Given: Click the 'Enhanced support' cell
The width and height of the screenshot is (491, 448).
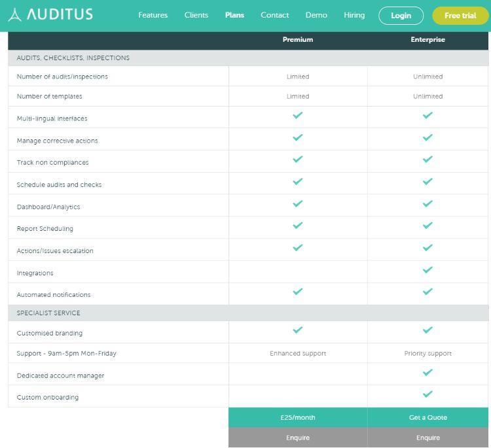Looking at the screenshot, I should click(298, 354).
